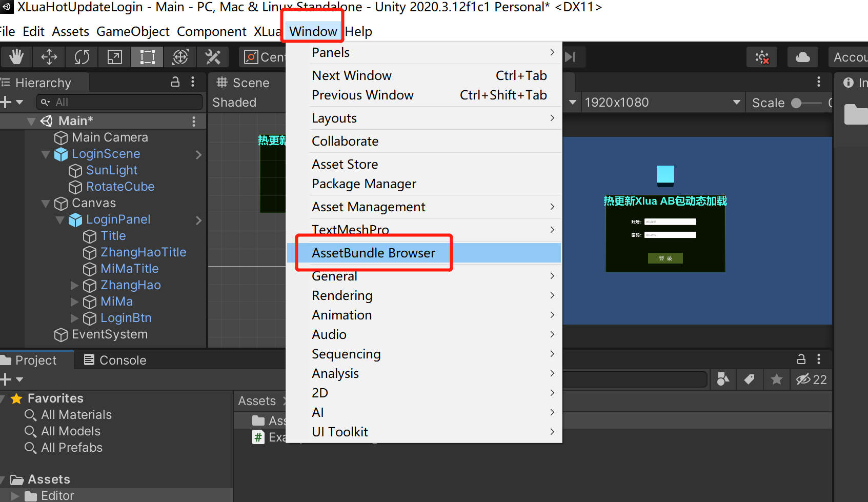Image resolution: width=868 pixels, height=502 pixels.
Task: Open the Account dropdown
Action: pos(849,57)
